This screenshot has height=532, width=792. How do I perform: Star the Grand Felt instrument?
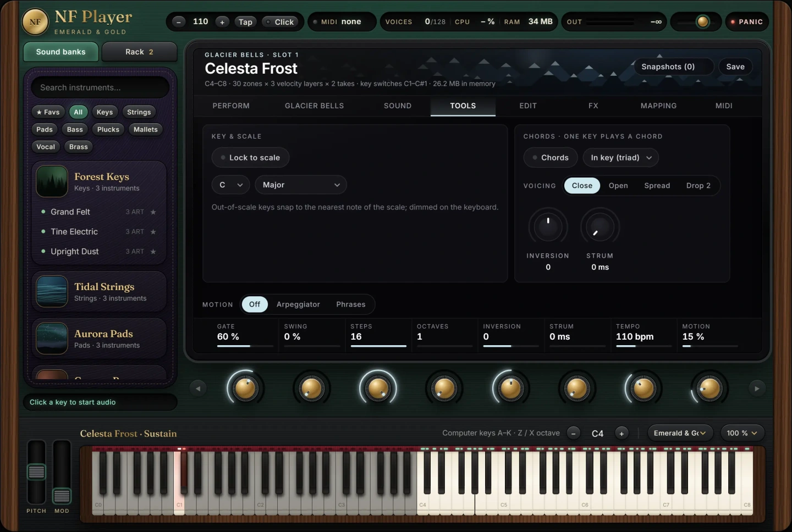pos(153,212)
